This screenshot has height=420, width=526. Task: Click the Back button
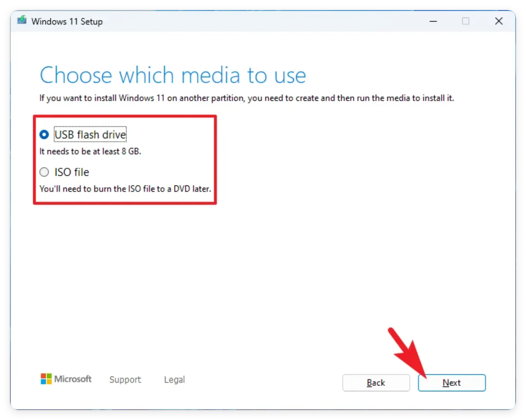click(376, 383)
